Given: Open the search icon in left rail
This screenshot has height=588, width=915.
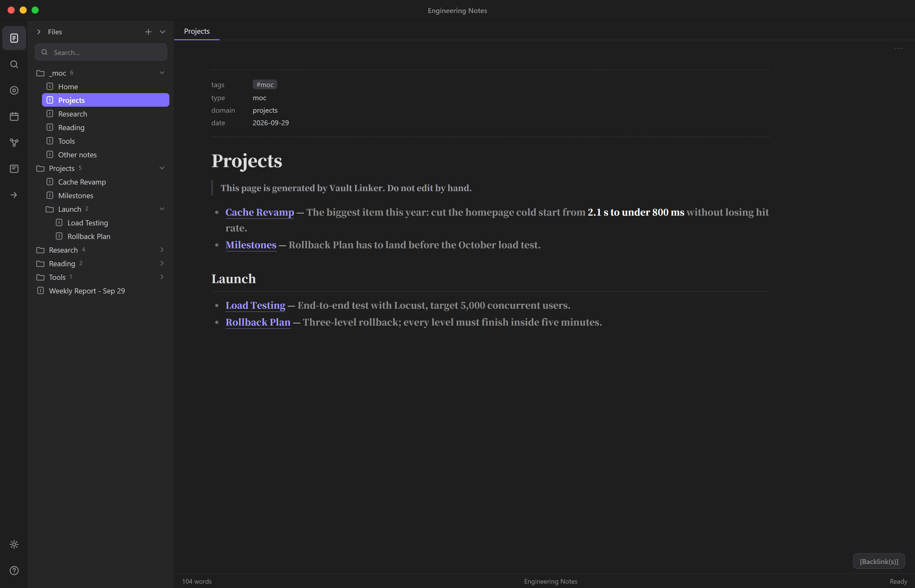Looking at the screenshot, I should [14, 64].
